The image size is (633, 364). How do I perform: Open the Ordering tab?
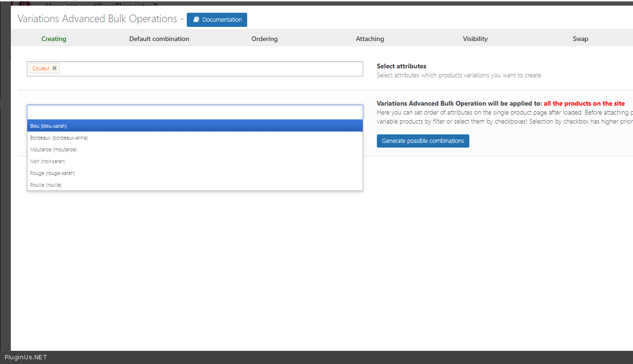(x=264, y=39)
